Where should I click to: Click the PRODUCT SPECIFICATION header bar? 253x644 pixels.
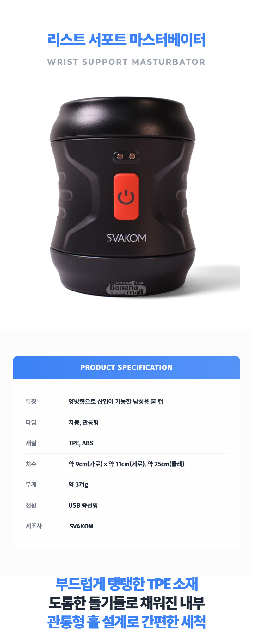pyautogui.click(x=126, y=367)
